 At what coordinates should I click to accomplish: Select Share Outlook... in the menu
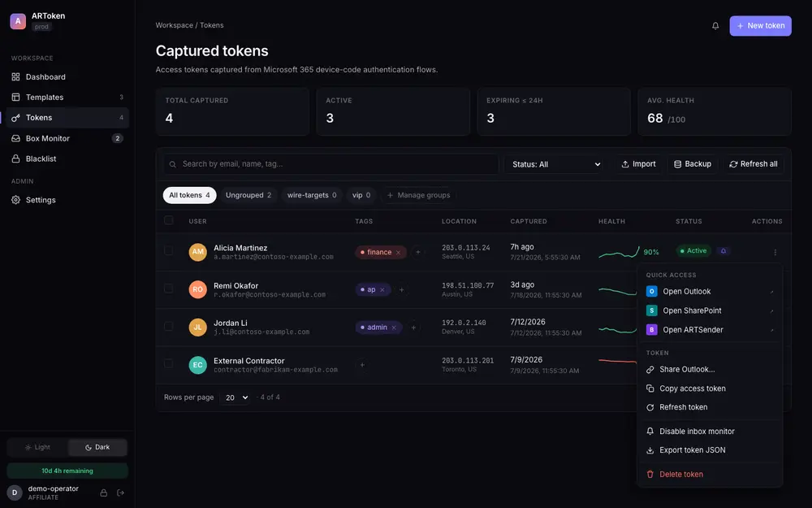710,370
